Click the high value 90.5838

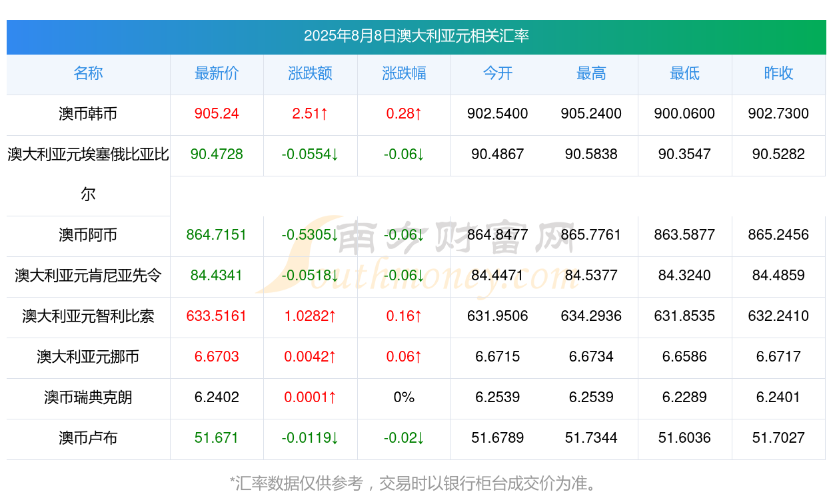tap(591, 154)
